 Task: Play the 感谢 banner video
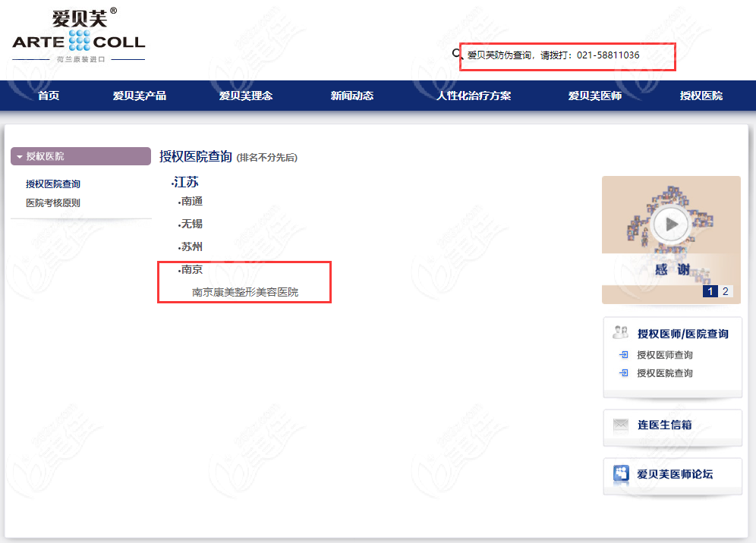[671, 224]
